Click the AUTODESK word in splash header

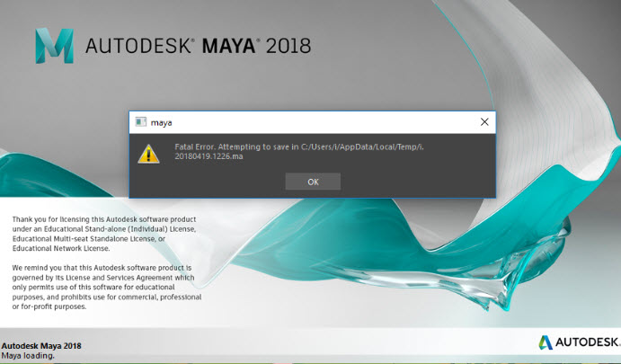click(138, 46)
